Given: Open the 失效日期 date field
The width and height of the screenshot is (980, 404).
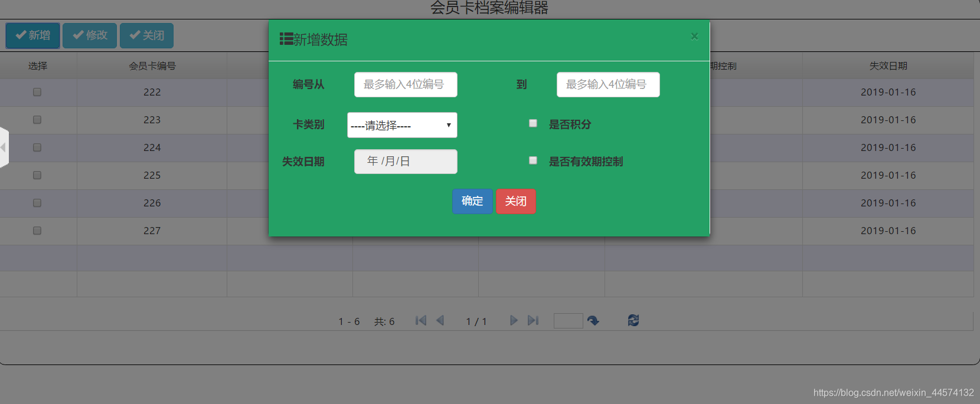Looking at the screenshot, I should [x=406, y=162].
